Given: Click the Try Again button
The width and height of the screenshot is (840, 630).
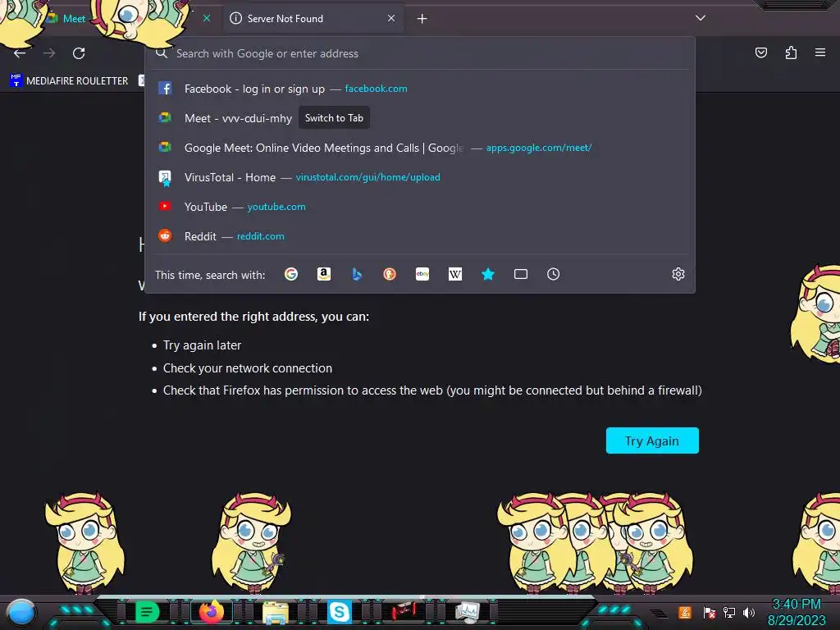Looking at the screenshot, I should click(652, 441).
